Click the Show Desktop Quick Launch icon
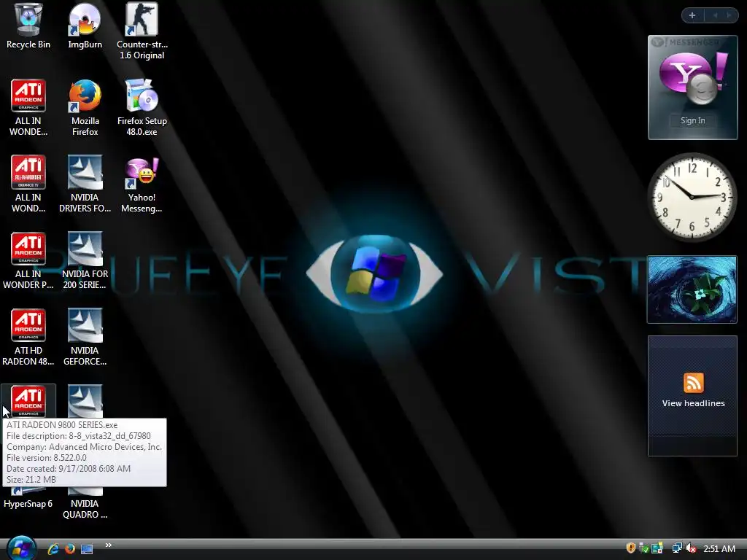Image resolution: width=747 pixels, height=560 pixels. 87,549
